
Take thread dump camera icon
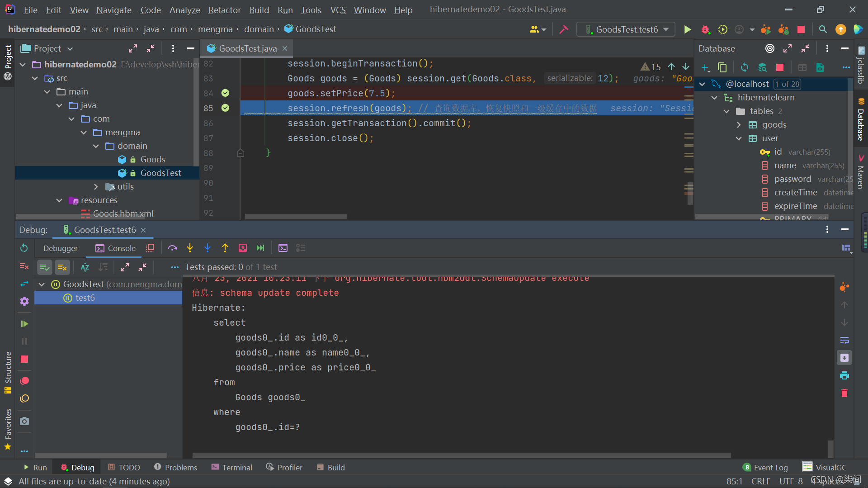(x=24, y=421)
